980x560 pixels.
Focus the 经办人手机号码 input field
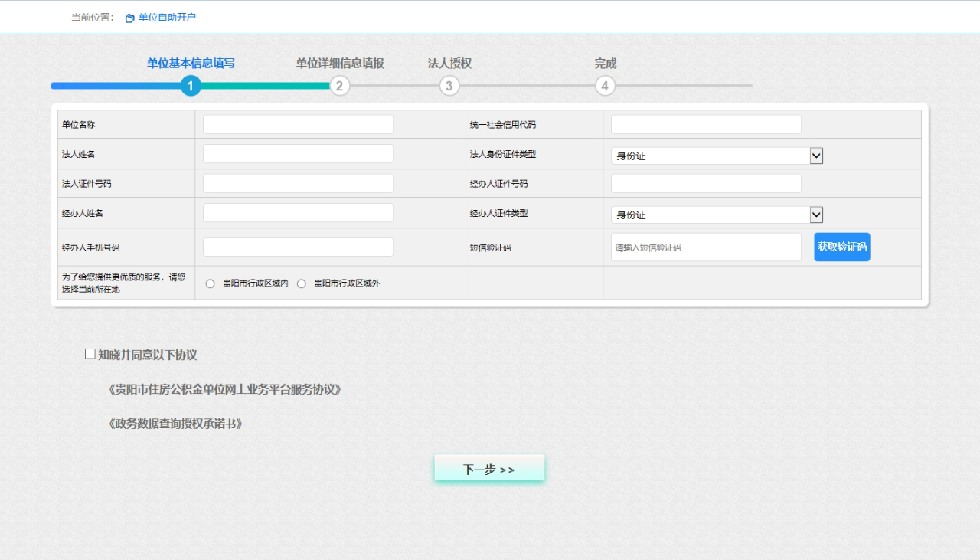click(298, 247)
